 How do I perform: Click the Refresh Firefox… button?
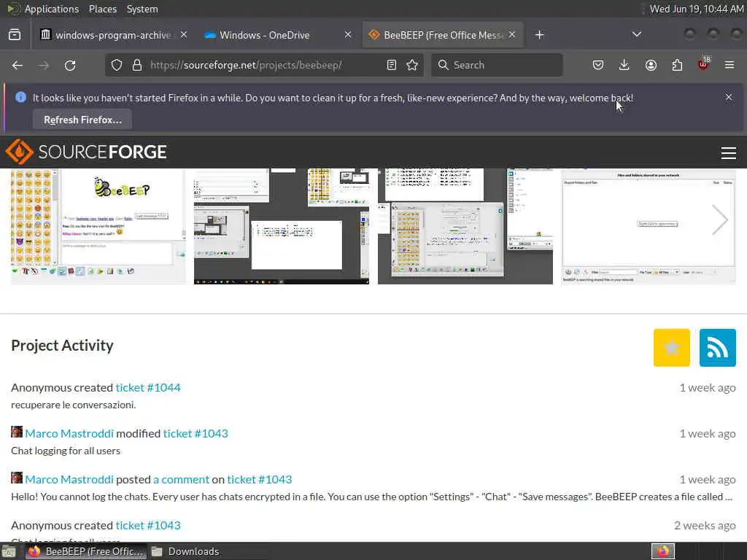pyautogui.click(x=82, y=120)
